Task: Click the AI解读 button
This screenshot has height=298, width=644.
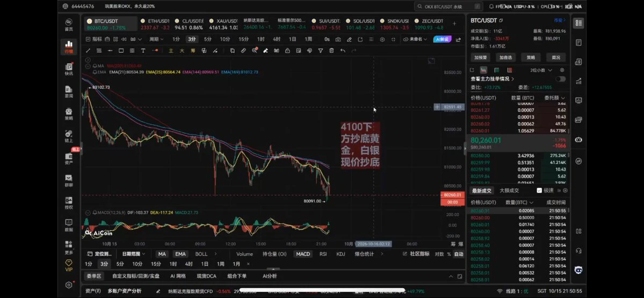Action: (443, 39)
